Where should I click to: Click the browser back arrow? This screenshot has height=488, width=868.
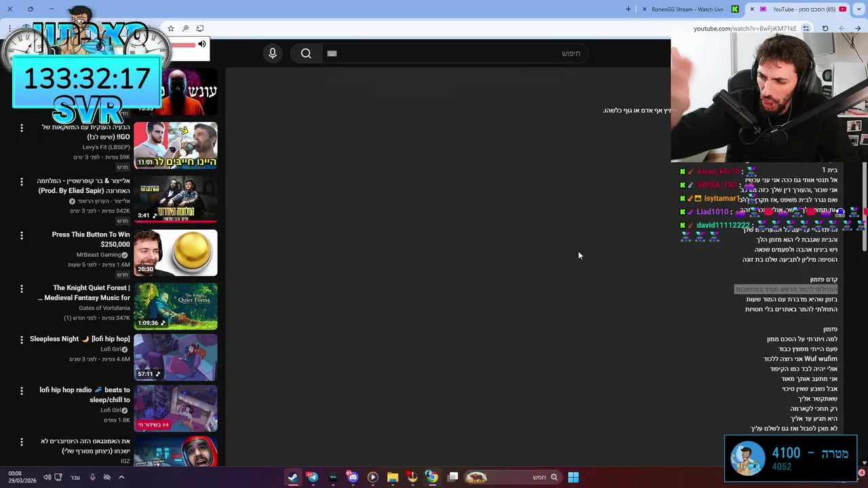(858, 28)
